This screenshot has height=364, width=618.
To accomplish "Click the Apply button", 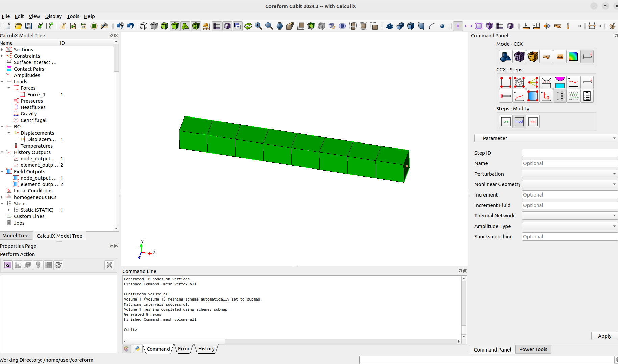I will (604, 336).
